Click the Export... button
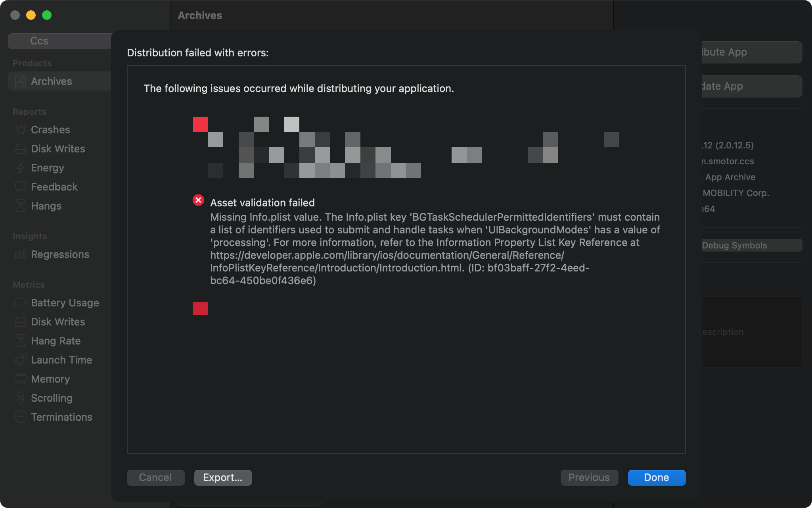The height and width of the screenshot is (508, 812). click(x=223, y=477)
